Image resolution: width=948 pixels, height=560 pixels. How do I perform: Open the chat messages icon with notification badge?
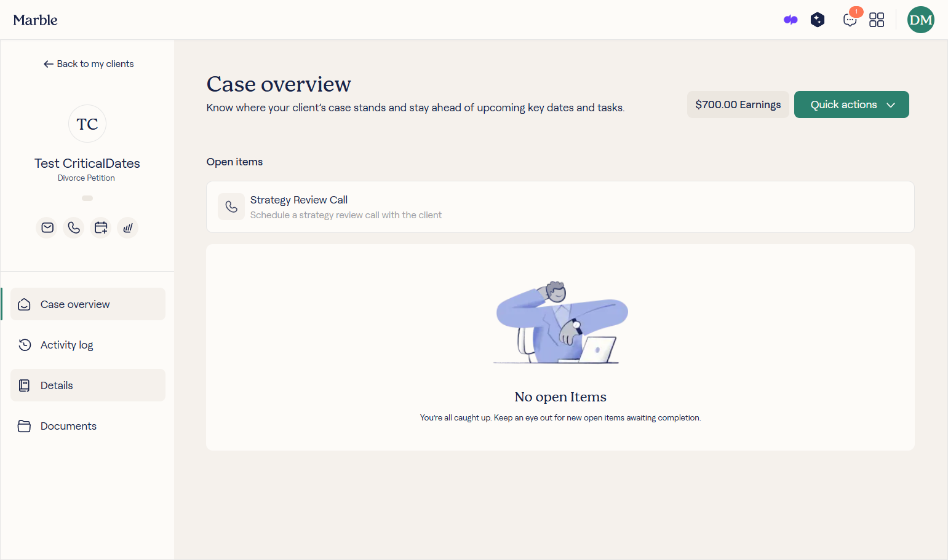pyautogui.click(x=850, y=20)
